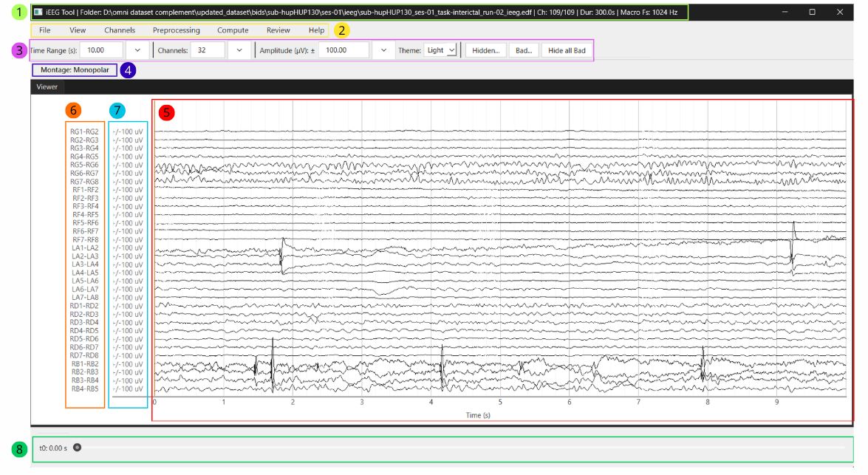Screen dimensions: 868x475
Task: Click the amplitude scale next to RG1-RG2
Action: click(128, 131)
